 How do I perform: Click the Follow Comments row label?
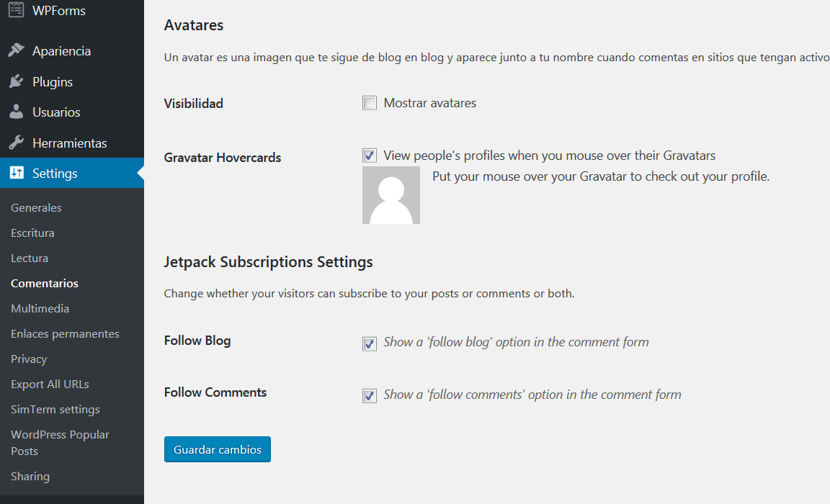pos(215,392)
